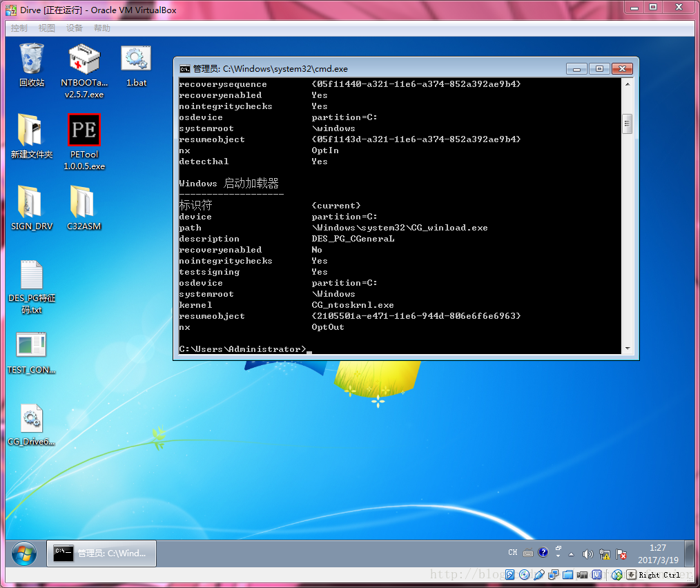700x588 pixels.
Task: Open the Windows Start orb
Action: coord(24,553)
